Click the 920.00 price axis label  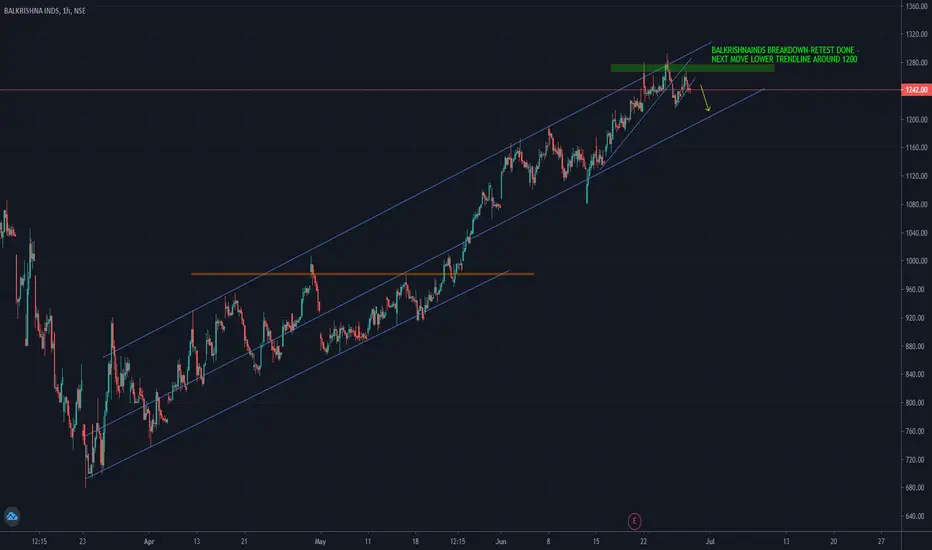[917, 318]
